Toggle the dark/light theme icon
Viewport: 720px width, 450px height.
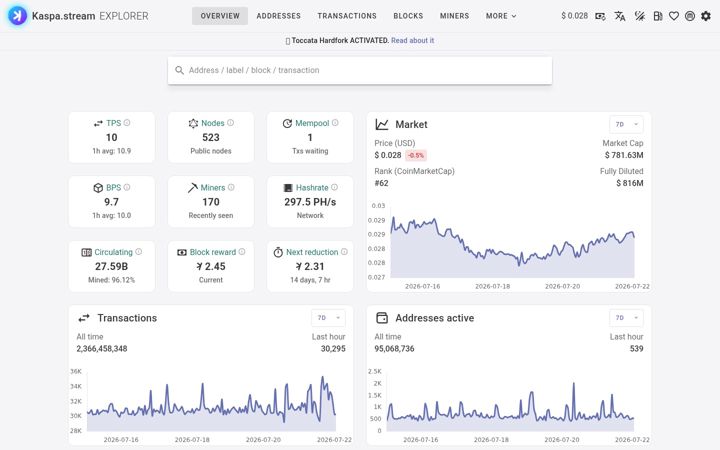640,16
